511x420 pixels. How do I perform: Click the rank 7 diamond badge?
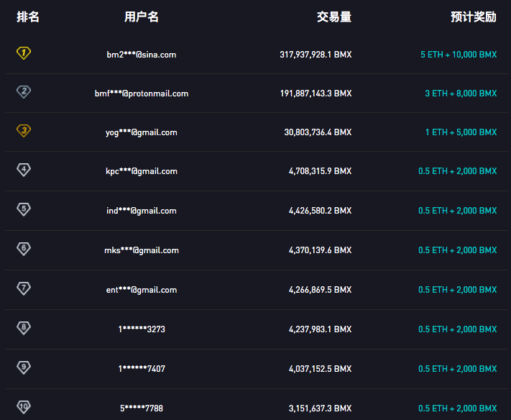pyautogui.click(x=24, y=288)
